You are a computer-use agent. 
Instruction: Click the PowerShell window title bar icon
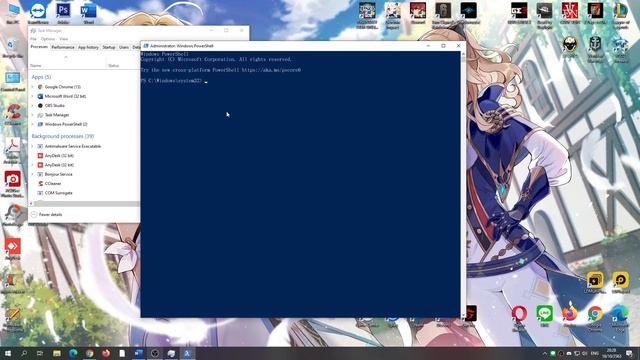(146, 46)
